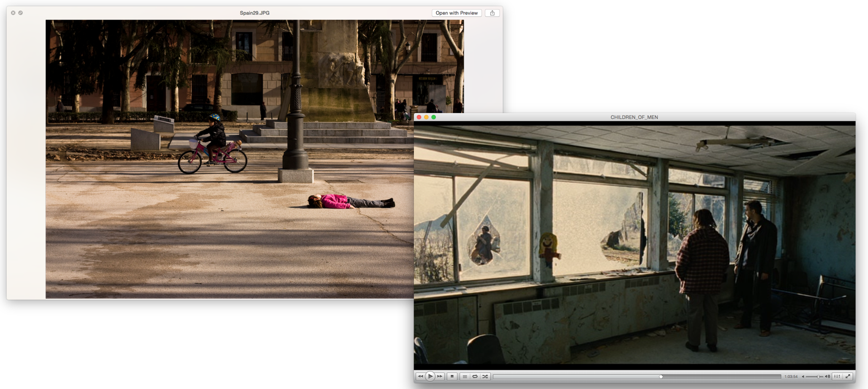
Task: Show the VLC playlist
Action: [465, 376]
